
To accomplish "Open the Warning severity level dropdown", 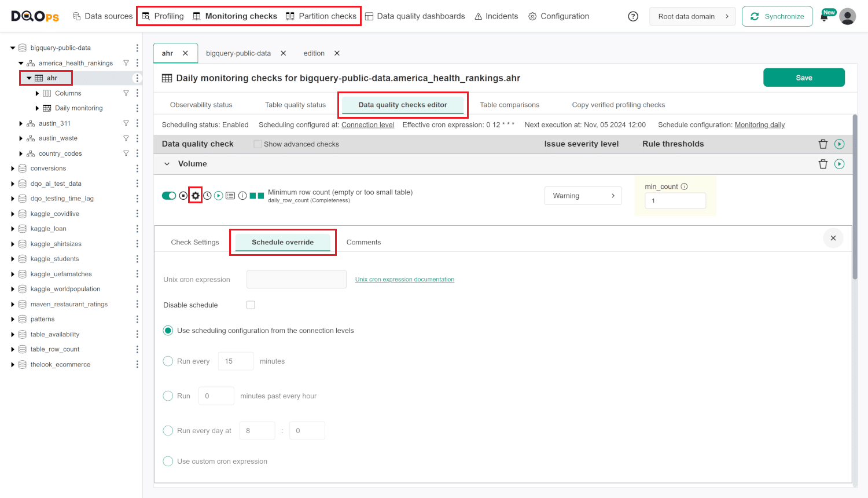I will (x=583, y=196).
